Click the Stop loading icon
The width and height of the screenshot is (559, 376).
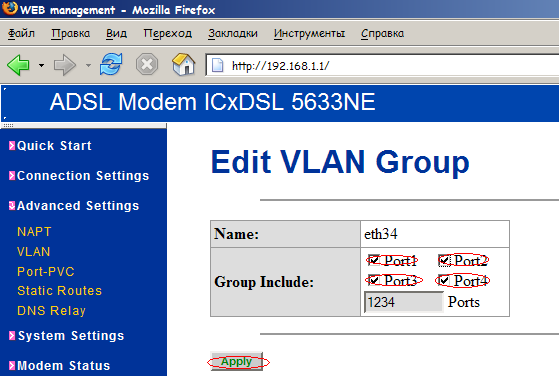[147, 65]
